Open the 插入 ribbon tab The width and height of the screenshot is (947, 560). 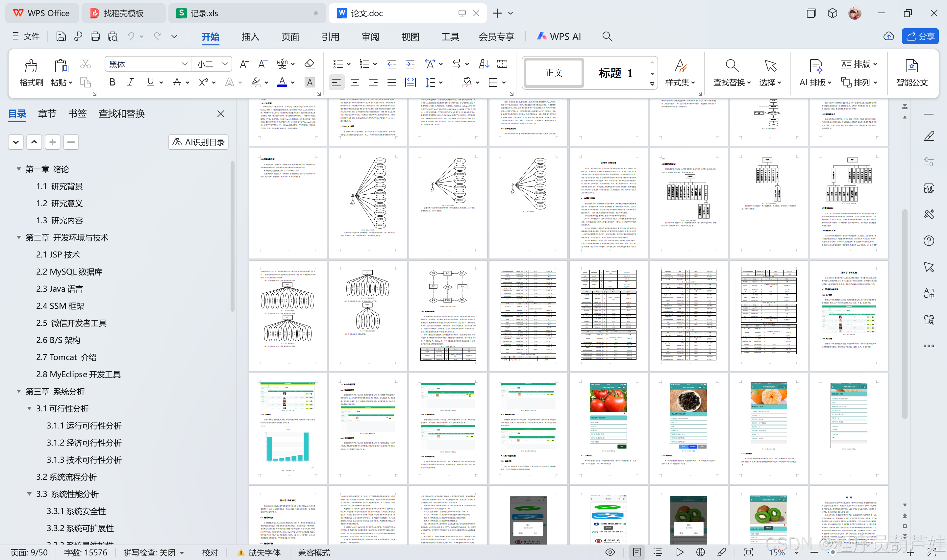[250, 36]
